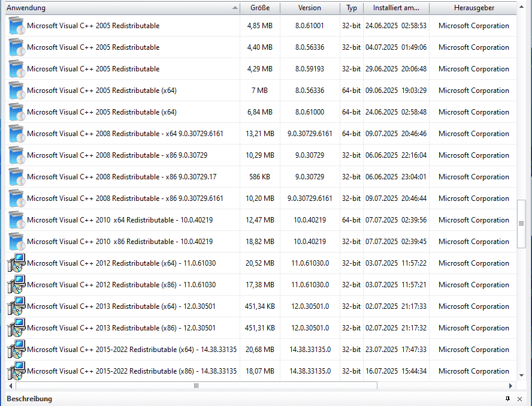532x406 pixels.
Task: Click size cell 586 KB
Action: point(260,177)
